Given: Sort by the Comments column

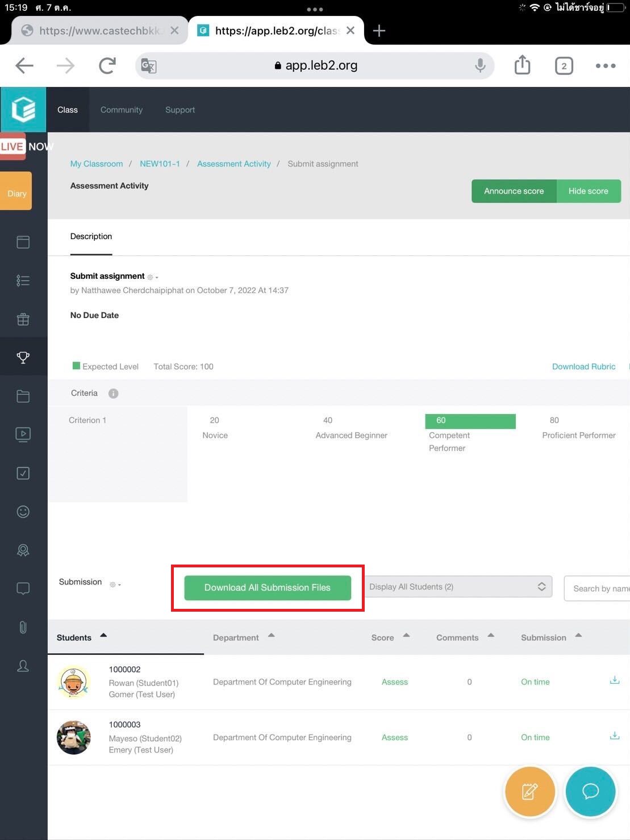Looking at the screenshot, I should (465, 637).
